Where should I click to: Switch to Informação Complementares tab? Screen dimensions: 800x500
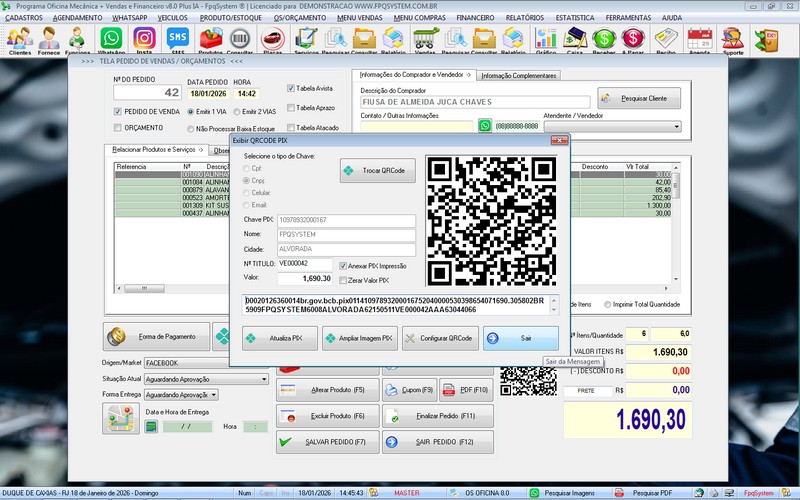518,76
